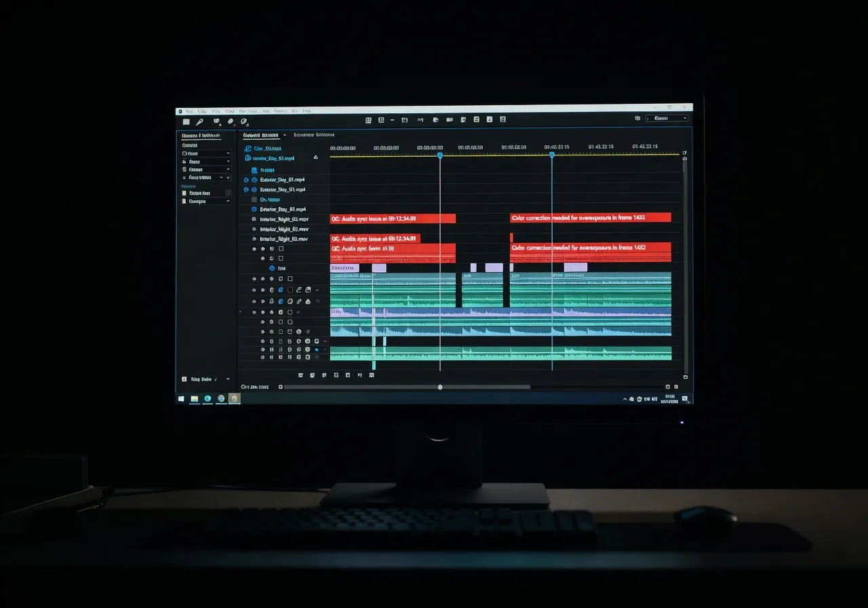Screen dimensions: 868x608
Task: Select the pen tool in the top toolbar
Action: click(199, 122)
